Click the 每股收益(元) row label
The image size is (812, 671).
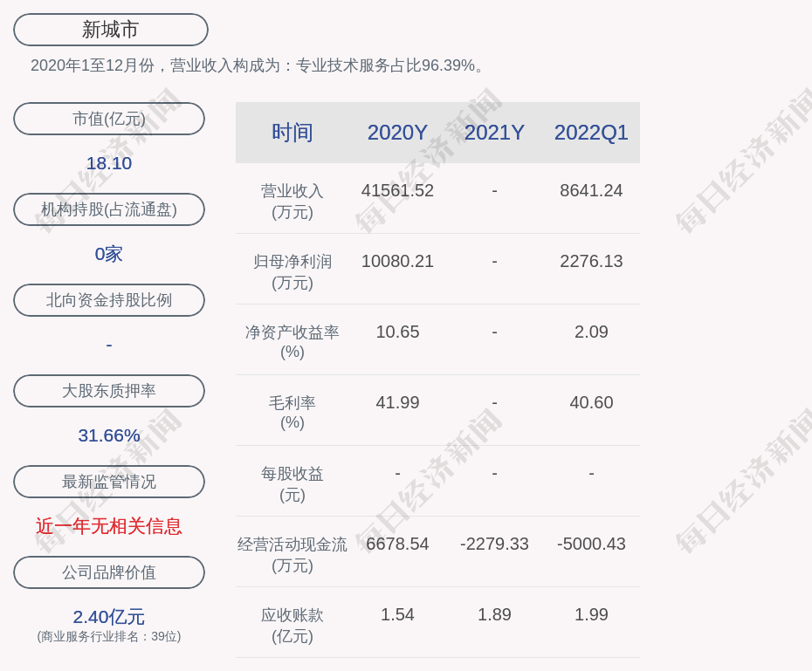click(292, 484)
